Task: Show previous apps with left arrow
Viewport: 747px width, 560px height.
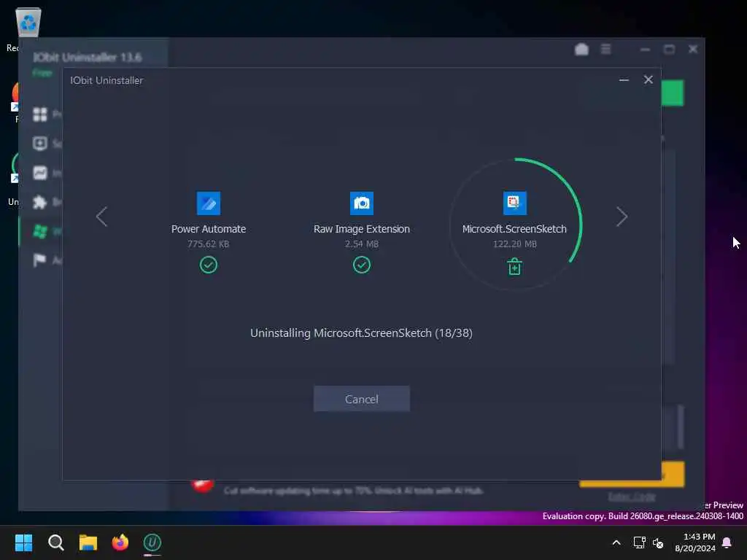Action: 101,217
